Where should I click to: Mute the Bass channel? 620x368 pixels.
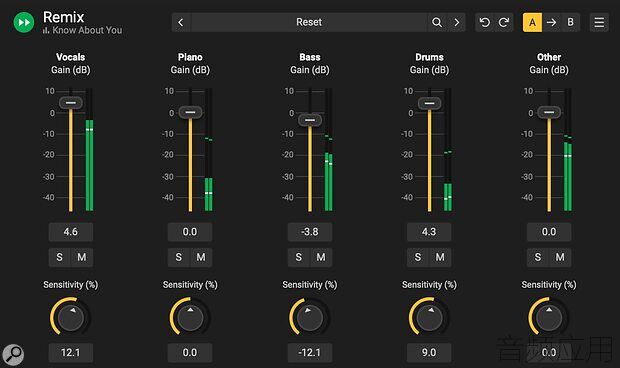point(321,257)
